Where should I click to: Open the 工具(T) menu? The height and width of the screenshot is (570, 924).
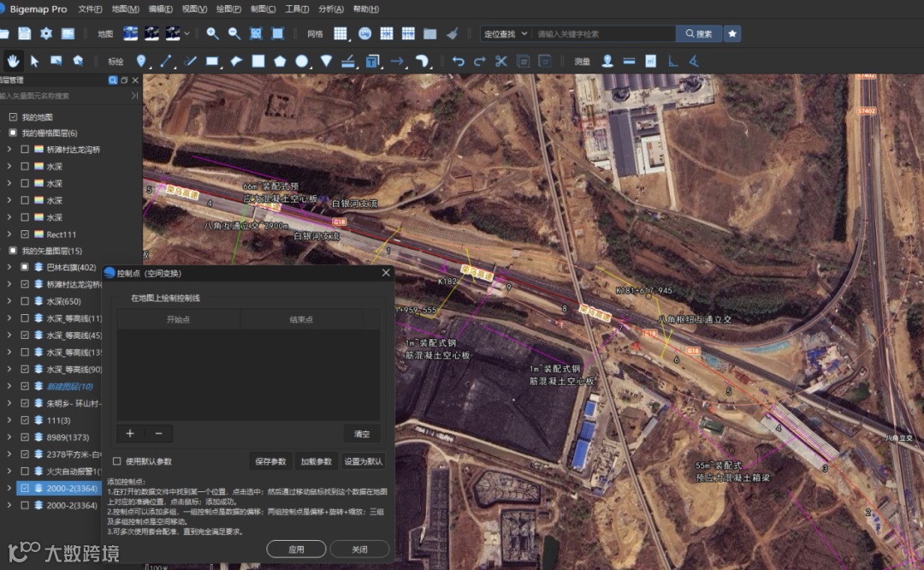297,9
